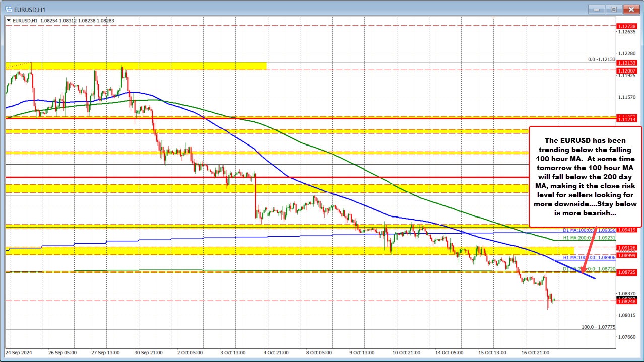644x362 pixels.
Task: Minimize the EURUSD,H1 chart window
Action: (x=596, y=9)
